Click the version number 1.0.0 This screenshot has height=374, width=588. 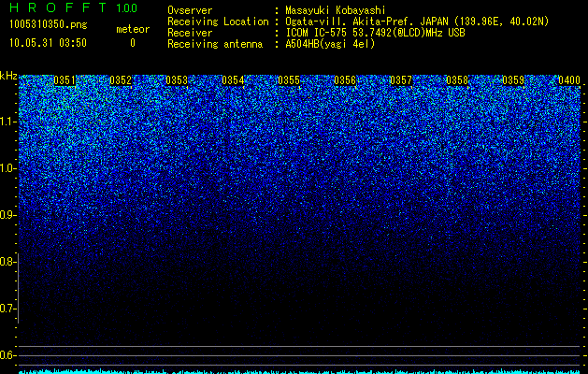(x=127, y=7)
